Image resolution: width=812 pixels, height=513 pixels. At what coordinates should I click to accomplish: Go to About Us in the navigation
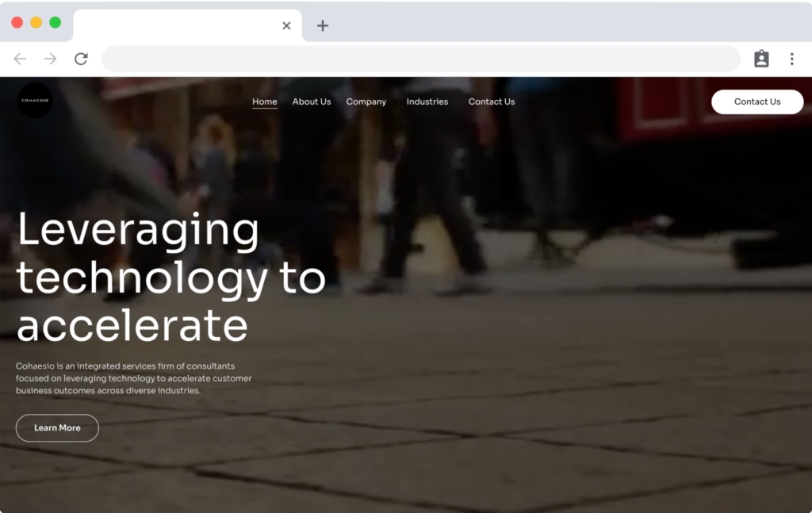(x=312, y=101)
